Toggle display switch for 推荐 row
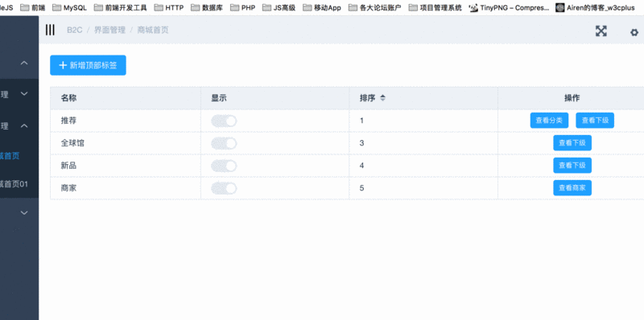Image resolution: width=644 pixels, height=320 pixels. click(224, 121)
